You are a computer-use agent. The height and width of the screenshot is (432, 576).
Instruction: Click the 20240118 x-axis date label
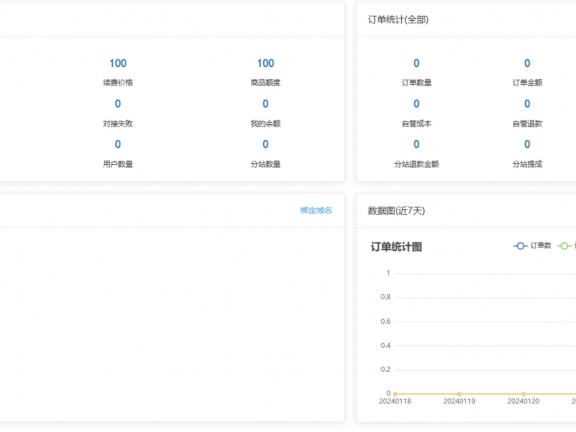tap(395, 402)
